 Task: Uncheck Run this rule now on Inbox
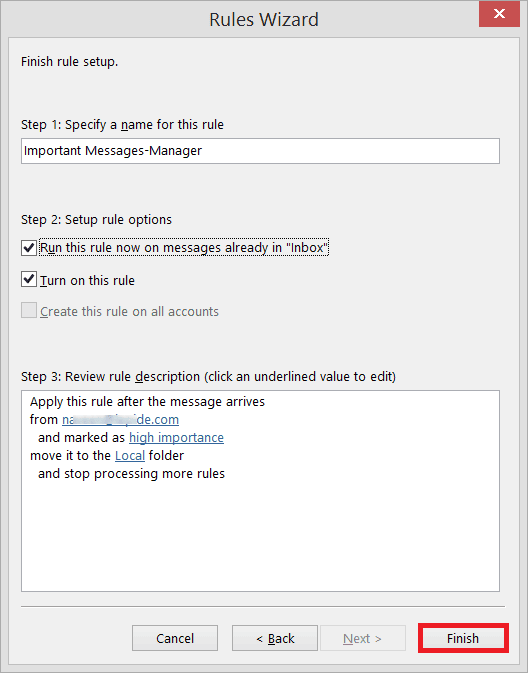tap(29, 248)
